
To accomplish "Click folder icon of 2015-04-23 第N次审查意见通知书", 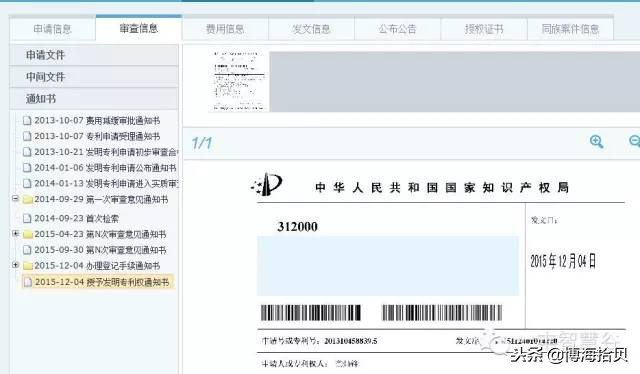I will [27, 234].
